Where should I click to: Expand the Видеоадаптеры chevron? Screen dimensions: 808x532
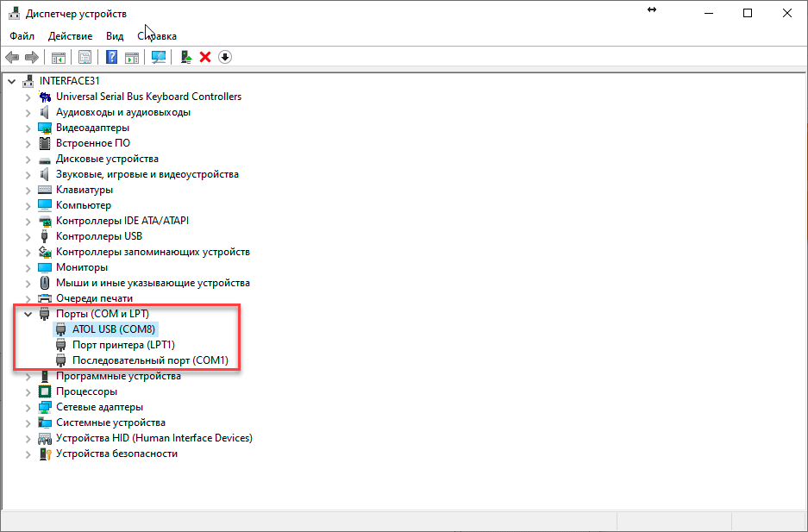click(x=28, y=128)
